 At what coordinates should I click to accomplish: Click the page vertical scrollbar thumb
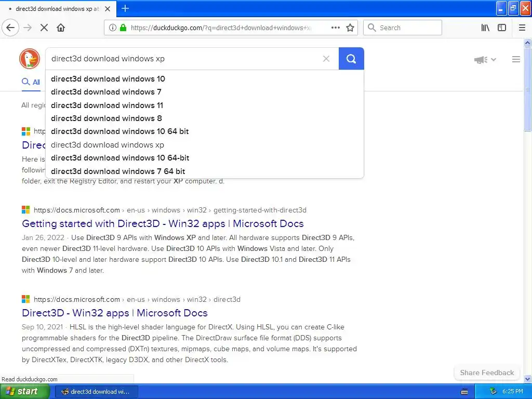[x=527, y=89]
